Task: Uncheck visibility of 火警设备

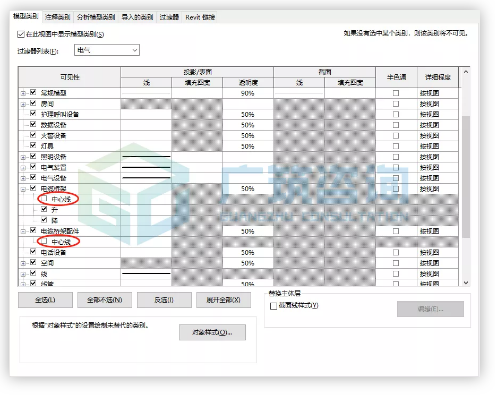Action: [33, 135]
